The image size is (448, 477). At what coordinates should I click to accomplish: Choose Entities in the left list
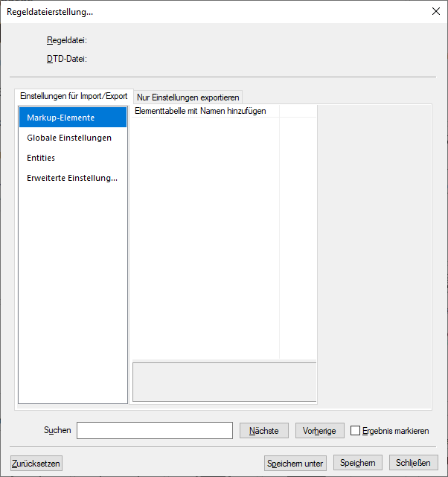coord(41,158)
